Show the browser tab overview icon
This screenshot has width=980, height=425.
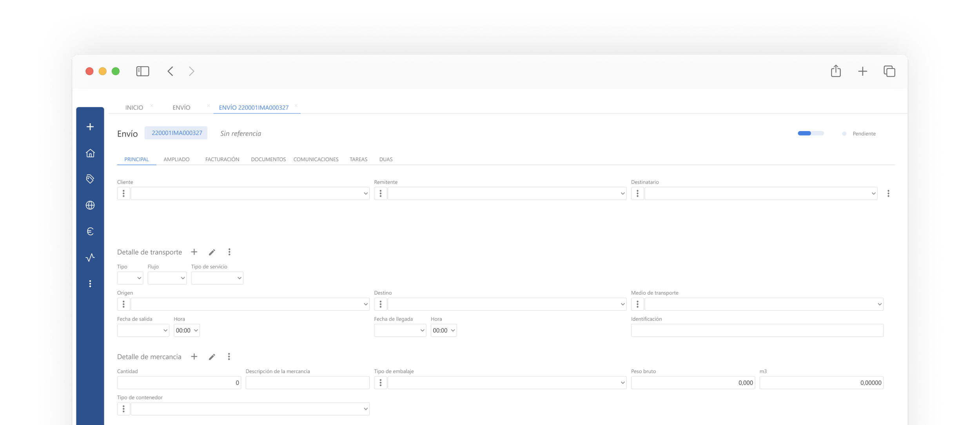click(889, 71)
